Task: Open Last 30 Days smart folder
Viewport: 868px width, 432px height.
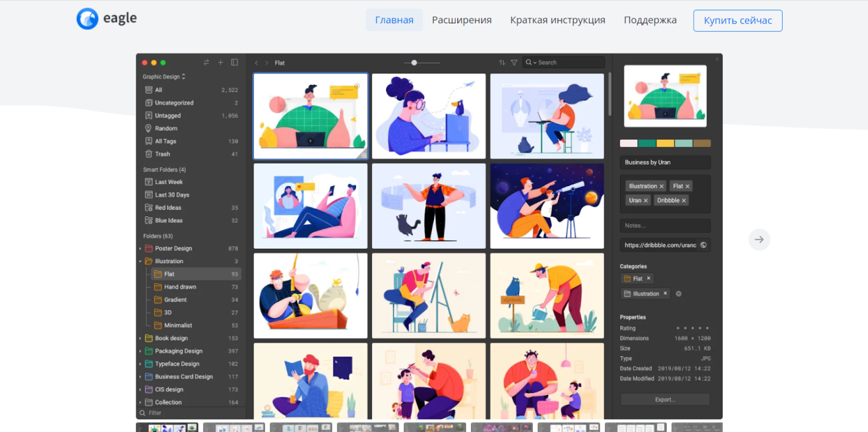Action: 191,195
